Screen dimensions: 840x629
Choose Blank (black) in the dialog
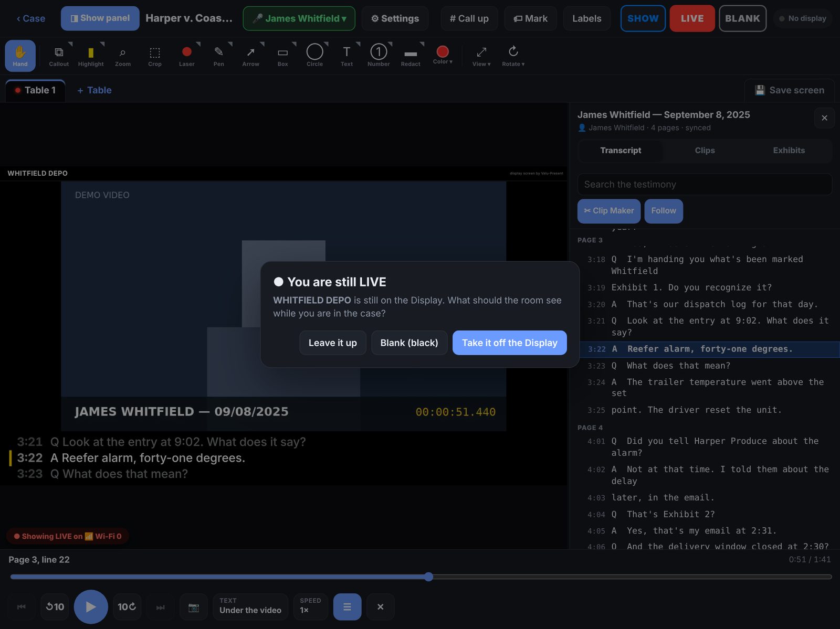coord(409,343)
